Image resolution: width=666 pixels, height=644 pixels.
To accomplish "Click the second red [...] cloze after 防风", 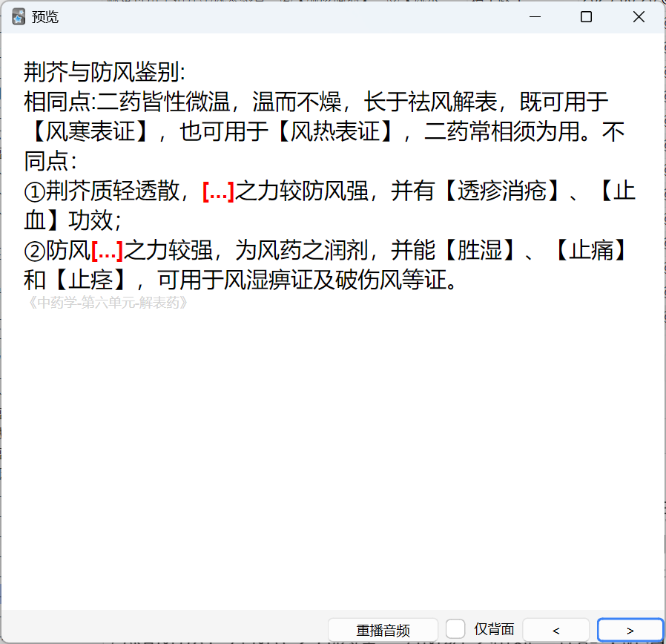I will point(107,251).
